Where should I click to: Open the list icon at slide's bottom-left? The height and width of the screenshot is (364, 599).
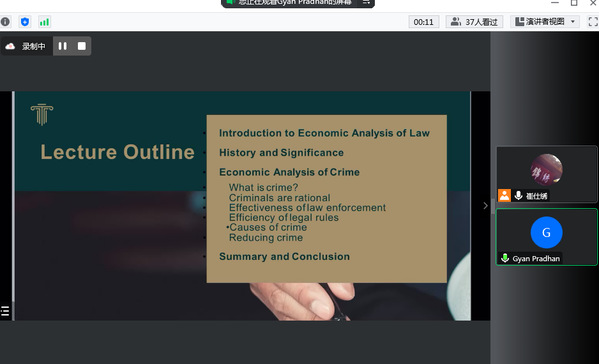[x=5, y=311]
